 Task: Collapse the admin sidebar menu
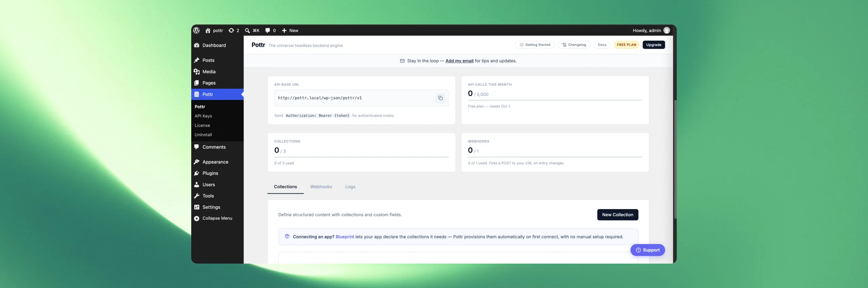click(x=217, y=218)
